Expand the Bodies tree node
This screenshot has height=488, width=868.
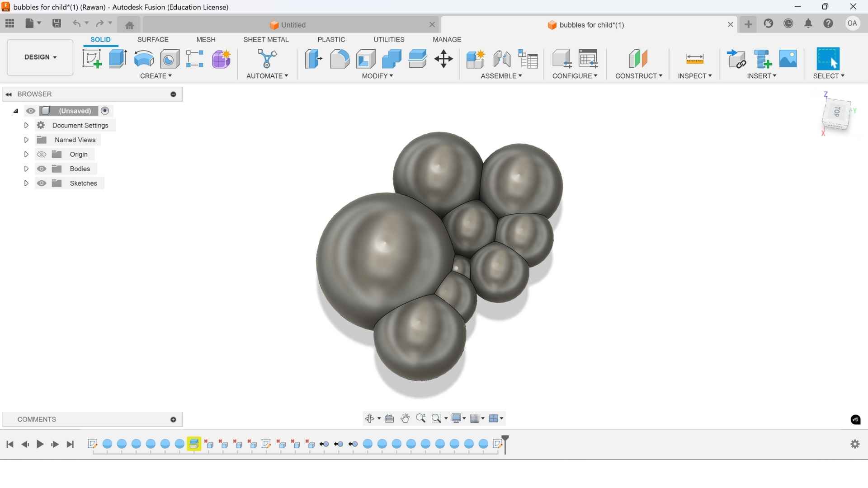pos(26,169)
